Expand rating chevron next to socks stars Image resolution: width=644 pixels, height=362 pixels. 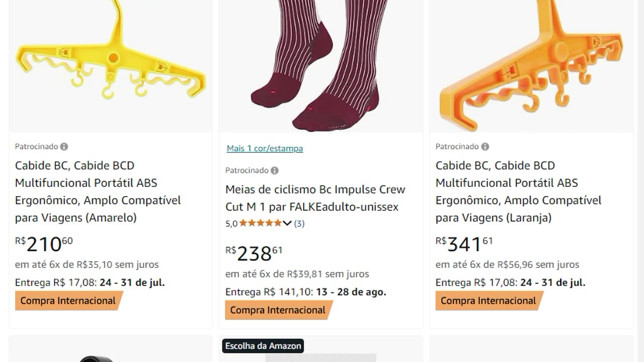(287, 223)
